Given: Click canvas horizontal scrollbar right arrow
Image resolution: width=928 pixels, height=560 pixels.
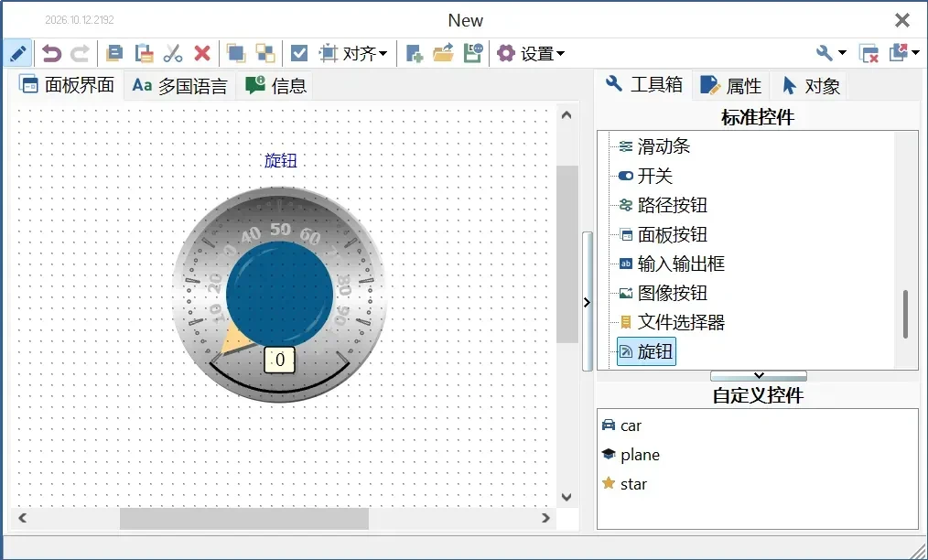Looking at the screenshot, I should 545,518.
